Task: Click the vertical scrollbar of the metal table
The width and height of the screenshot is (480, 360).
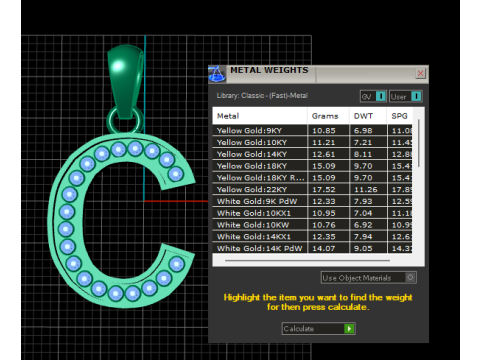Action: (x=419, y=143)
